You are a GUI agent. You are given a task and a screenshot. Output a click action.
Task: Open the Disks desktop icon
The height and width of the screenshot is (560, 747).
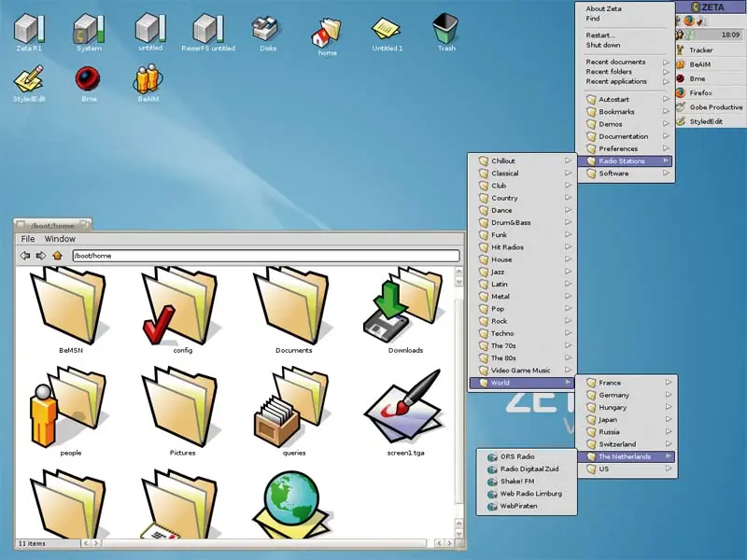point(267,30)
